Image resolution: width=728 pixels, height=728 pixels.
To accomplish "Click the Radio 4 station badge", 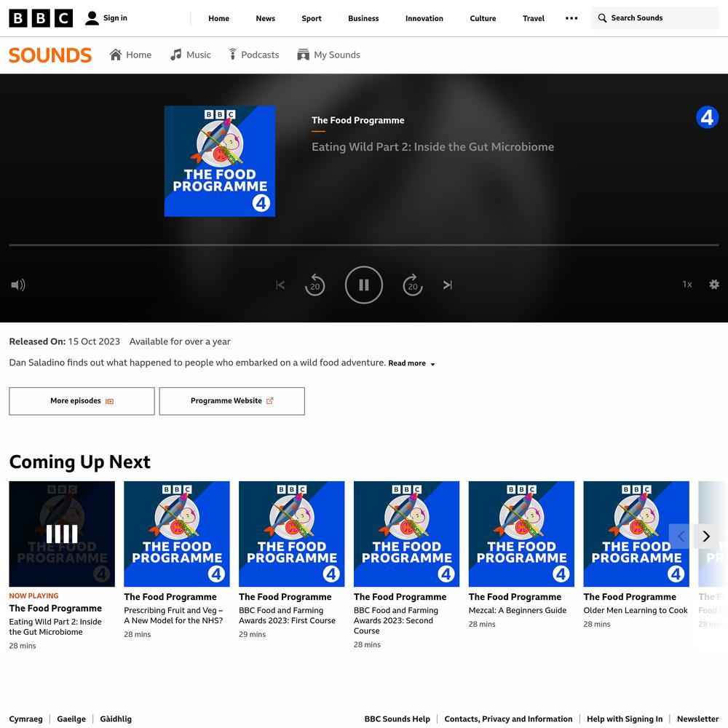I will tap(707, 117).
